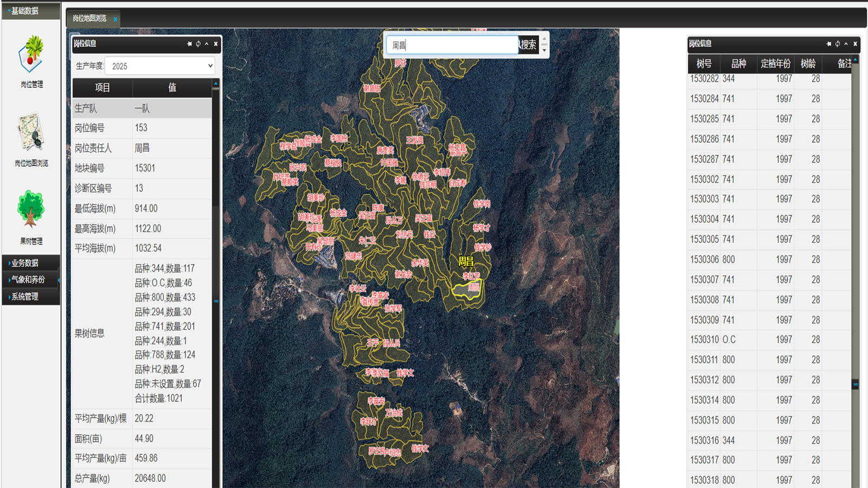Screen dimensions: 868x488
Task: Click the 周昌 search input field
Action: (x=451, y=45)
